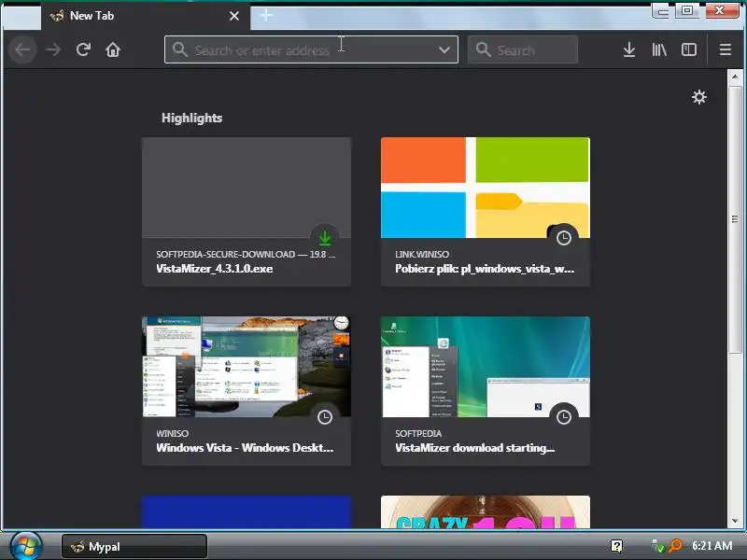
Task: Click the search box magnifier icon
Action: click(x=483, y=49)
